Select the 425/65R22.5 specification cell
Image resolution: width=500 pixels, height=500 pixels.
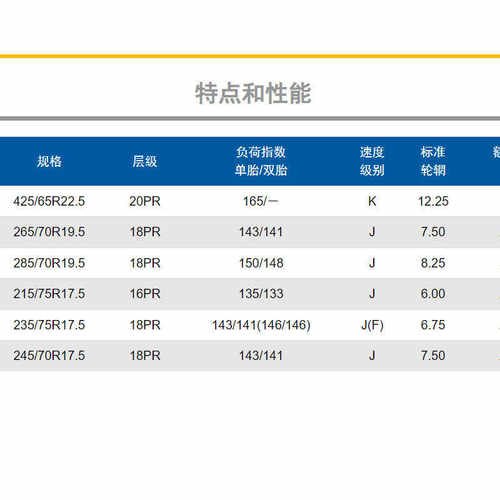49,201
